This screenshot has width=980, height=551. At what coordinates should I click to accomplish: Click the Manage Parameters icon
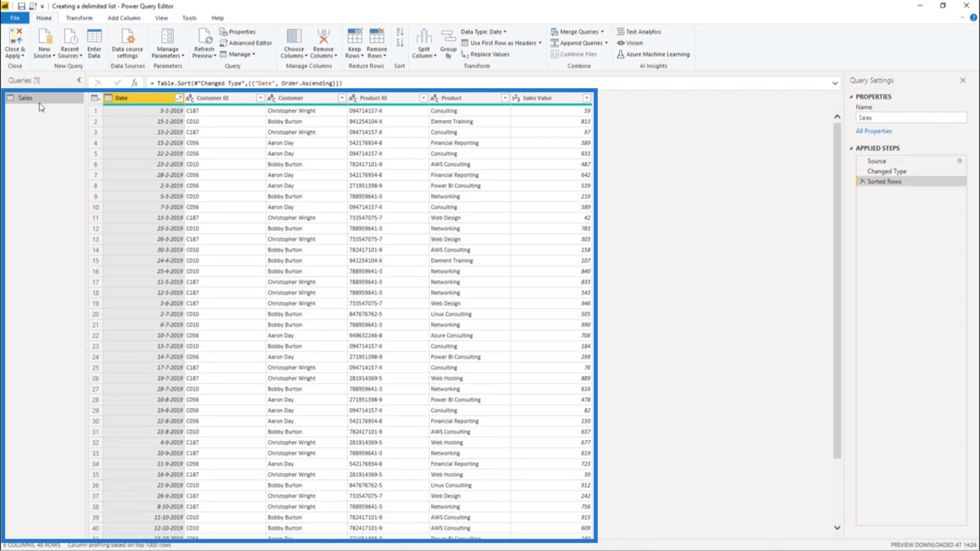pos(167,37)
